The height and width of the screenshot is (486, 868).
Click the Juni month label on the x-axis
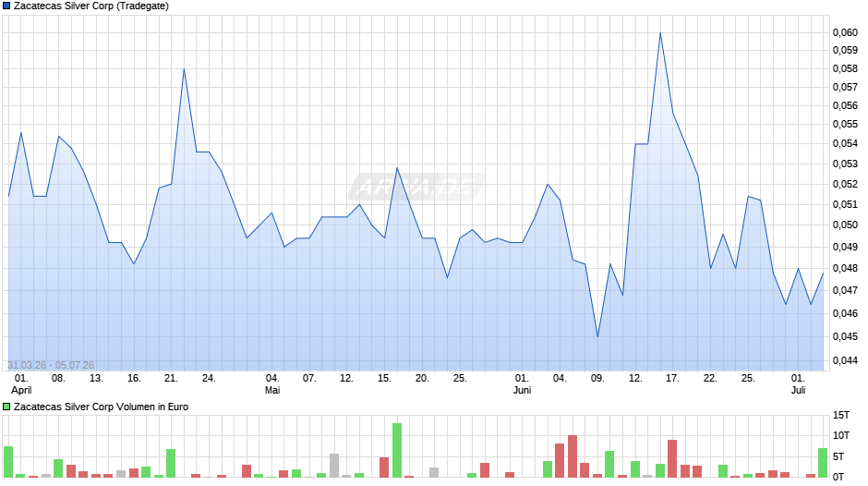(x=522, y=390)
